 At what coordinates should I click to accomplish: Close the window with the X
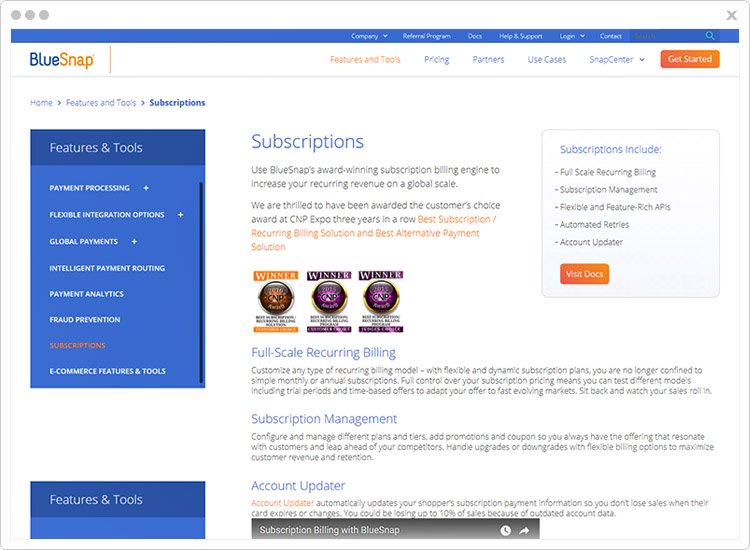731,15
